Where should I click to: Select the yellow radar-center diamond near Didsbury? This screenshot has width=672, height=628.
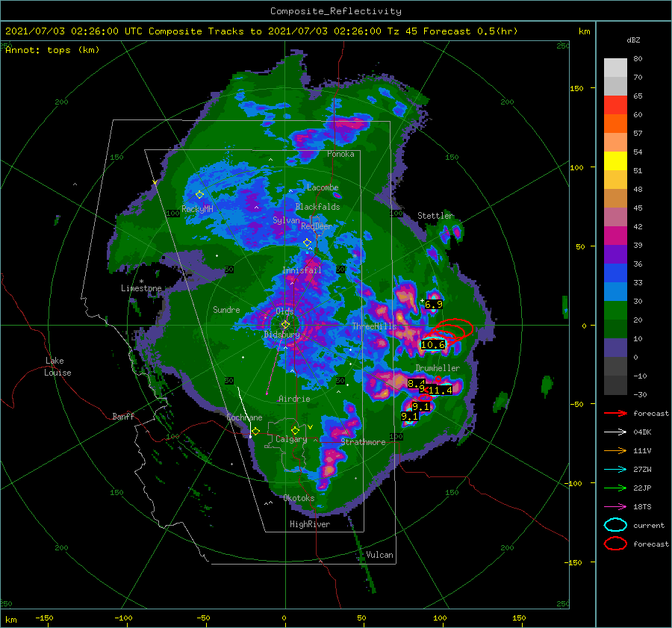click(x=285, y=325)
